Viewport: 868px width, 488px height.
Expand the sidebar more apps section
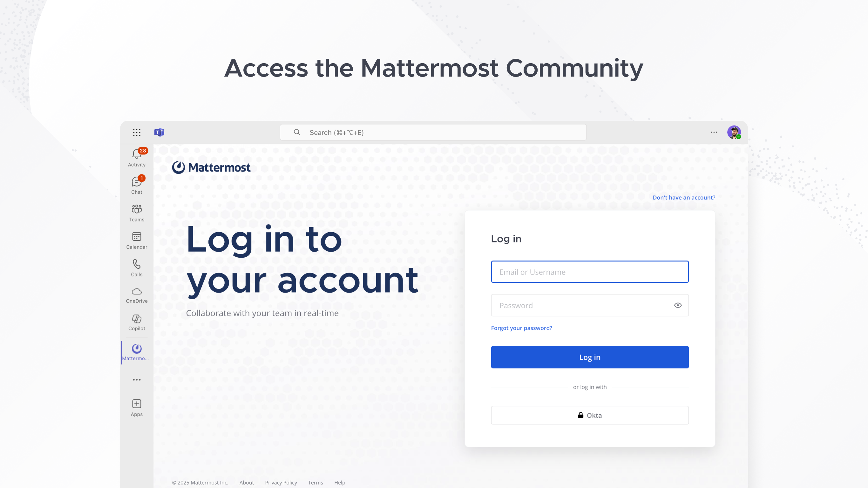(137, 380)
